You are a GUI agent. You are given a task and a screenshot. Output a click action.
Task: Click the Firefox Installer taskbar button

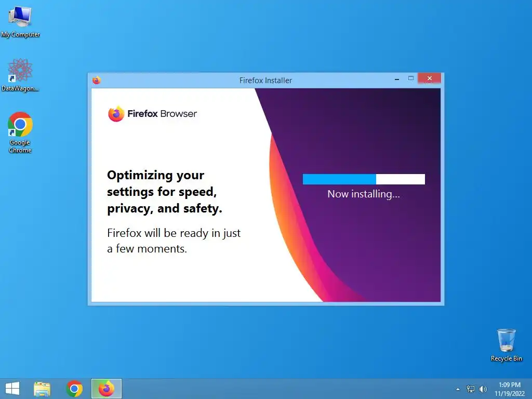coord(106,389)
